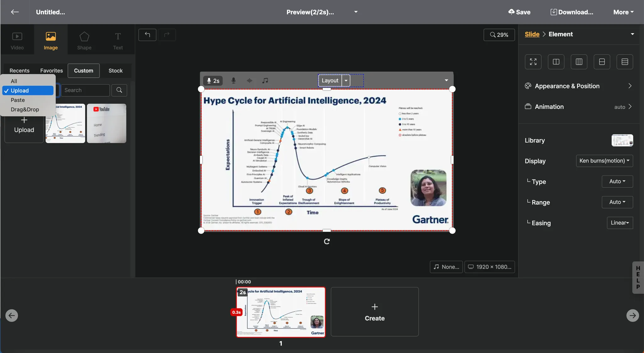Open the Range Auto dropdown
Viewport: 644px width, 353px height.
coord(617,202)
